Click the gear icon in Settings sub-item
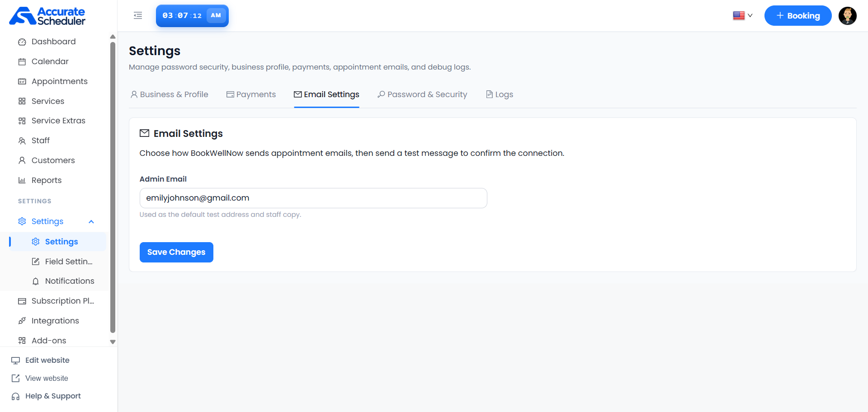The image size is (868, 412). click(36, 242)
